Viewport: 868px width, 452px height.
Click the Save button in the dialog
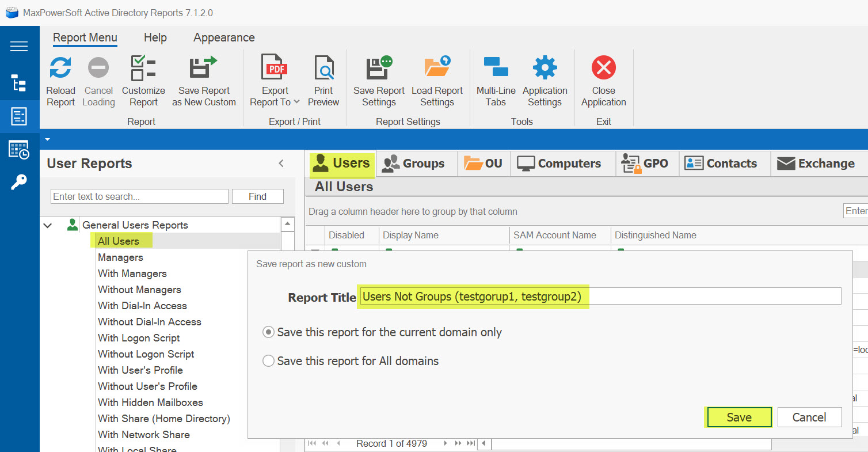739,417
